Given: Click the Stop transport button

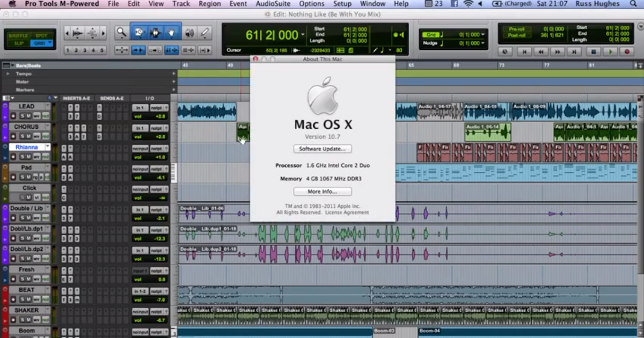Looking at the screenshot, I should click(x=593, y=52).
